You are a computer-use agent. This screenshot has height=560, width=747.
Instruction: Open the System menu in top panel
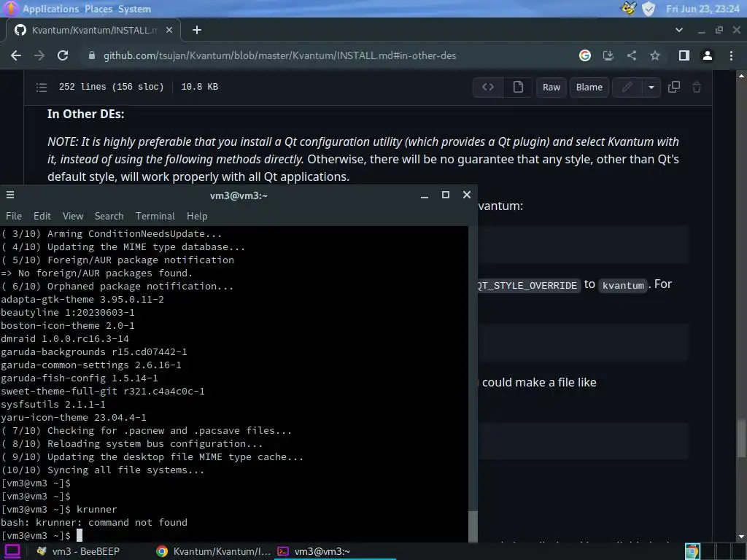click(x=134, y=9)
